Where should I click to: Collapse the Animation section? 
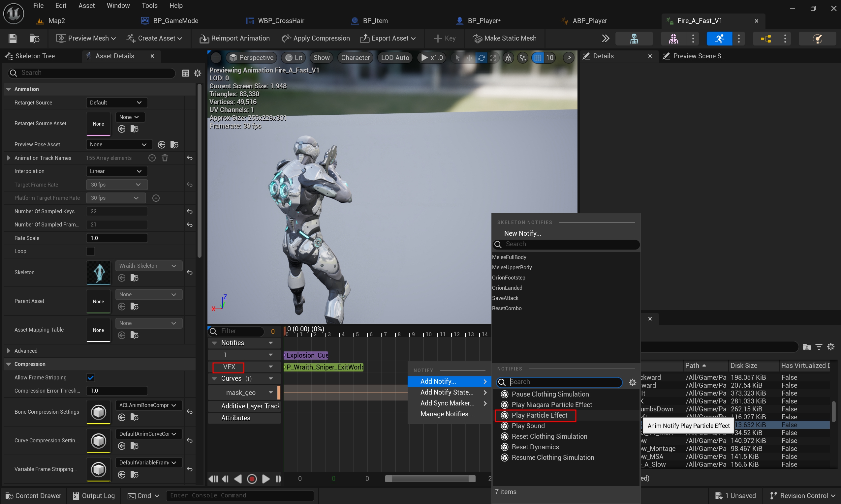click(x=9, y=89)
